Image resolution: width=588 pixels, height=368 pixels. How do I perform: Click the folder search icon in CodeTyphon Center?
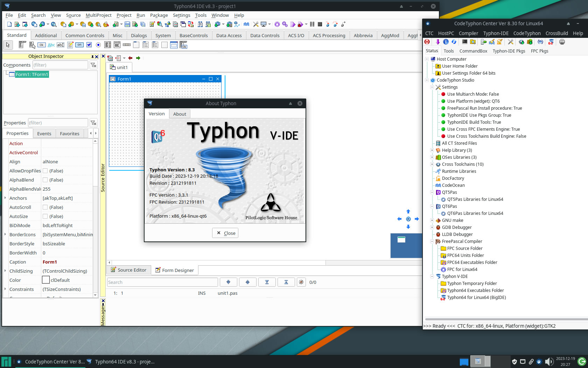472,42
